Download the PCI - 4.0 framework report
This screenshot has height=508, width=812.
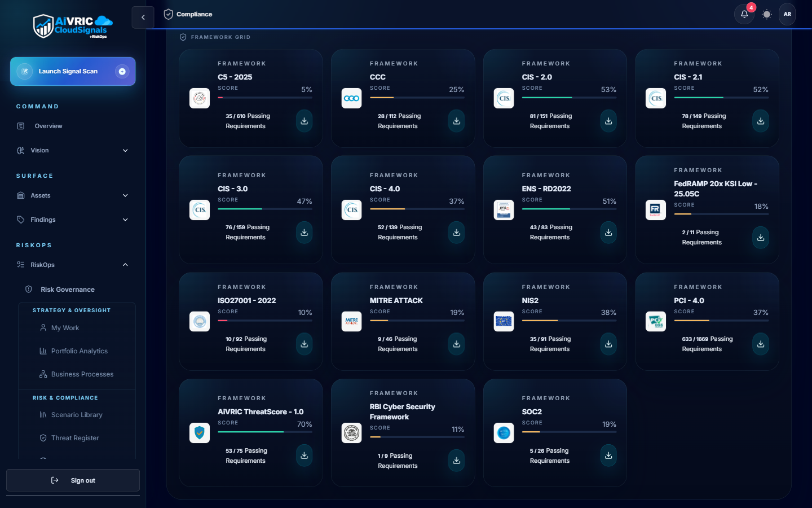click(x=761, y=344)
